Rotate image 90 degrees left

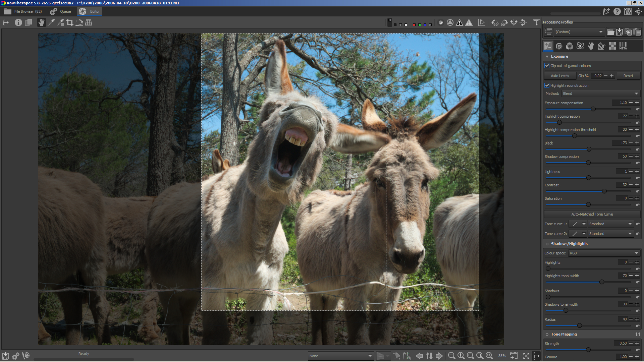pyautogui.click(x=495, y=22)
